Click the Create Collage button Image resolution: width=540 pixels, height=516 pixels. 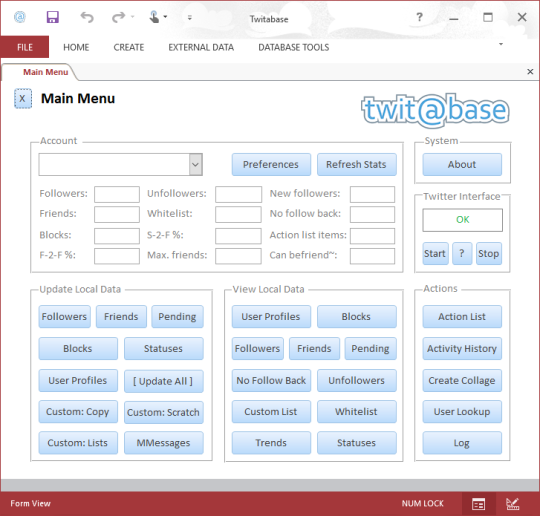[x=462, y=381]
